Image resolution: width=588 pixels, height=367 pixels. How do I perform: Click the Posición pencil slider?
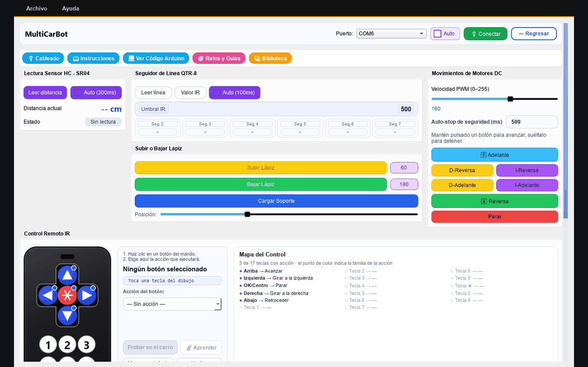(x=289, y=214)
